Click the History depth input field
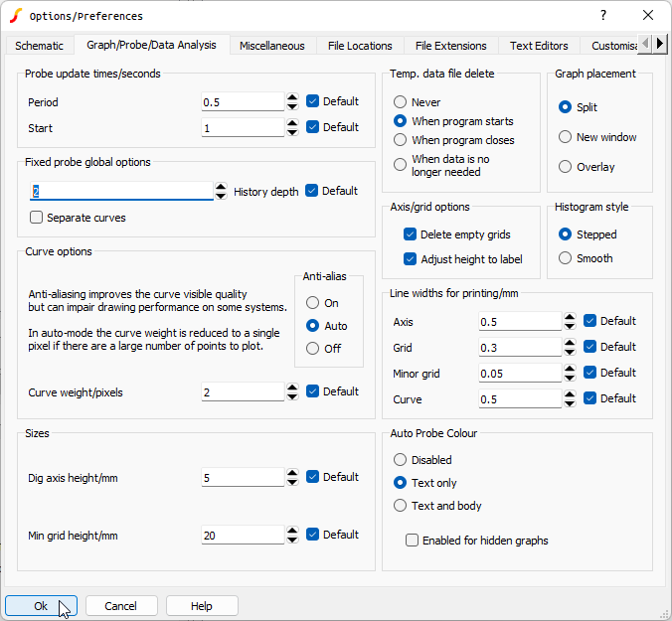672x621 pixels. [121, 192]
